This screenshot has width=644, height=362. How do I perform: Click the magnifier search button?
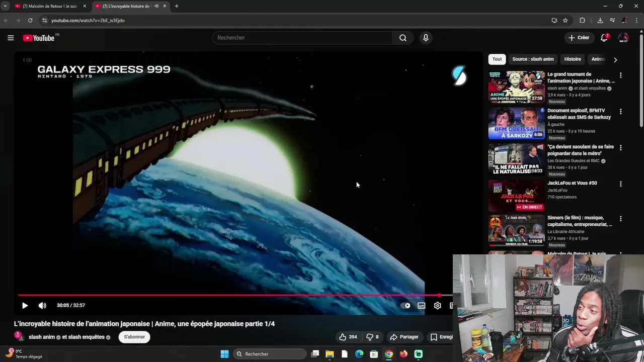(x=403, y=38)
